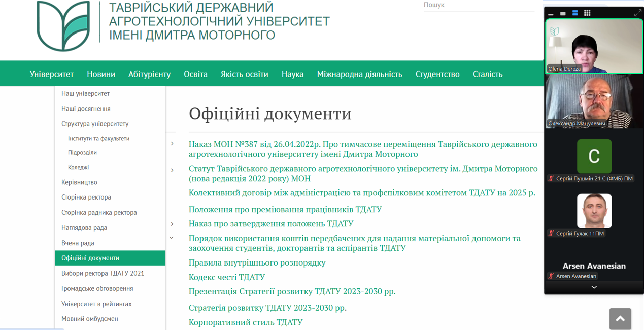644x330 pixels.
Task: Show more participants with down arrow
Action: point(594,287)
